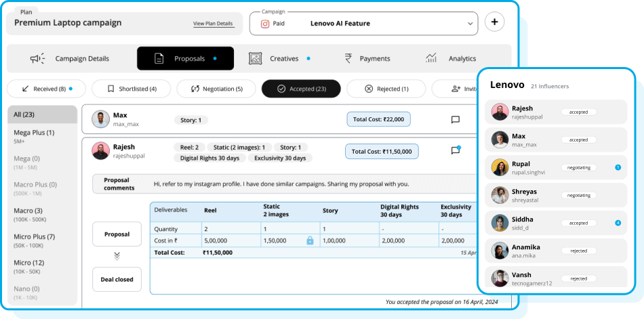Click Digital Rights 30 days tag
The width and height of the screenshot is (644, 319).
(209, 158)
